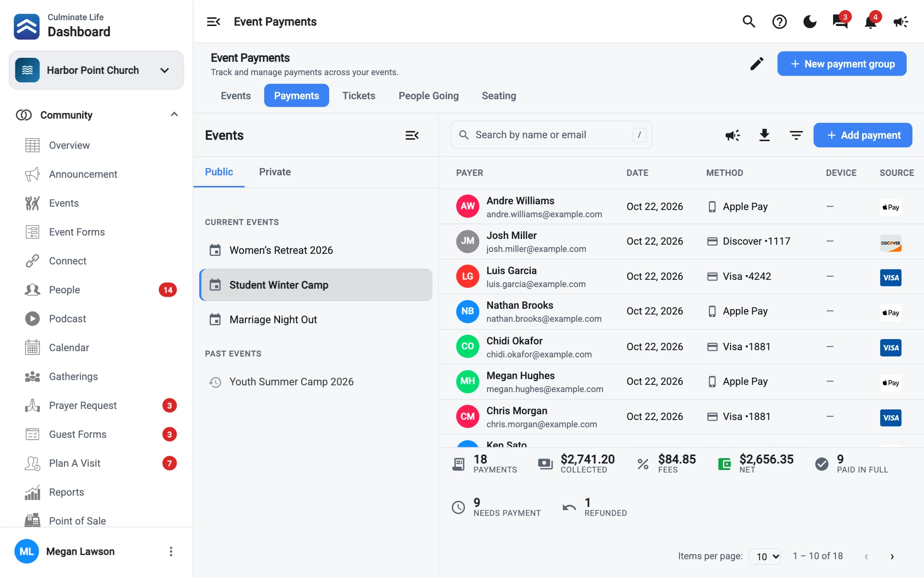The width and height of the screenshot is (924, 578).
Task: Select Marriage Night Out event
Action: coord(316,320)
